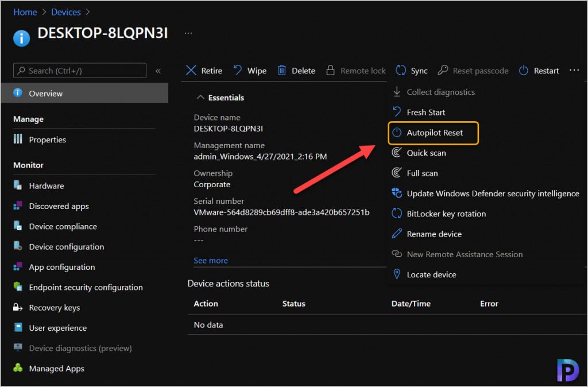Open the Overview sidebar item
The image size is (588, 387).
pos(85,93)
